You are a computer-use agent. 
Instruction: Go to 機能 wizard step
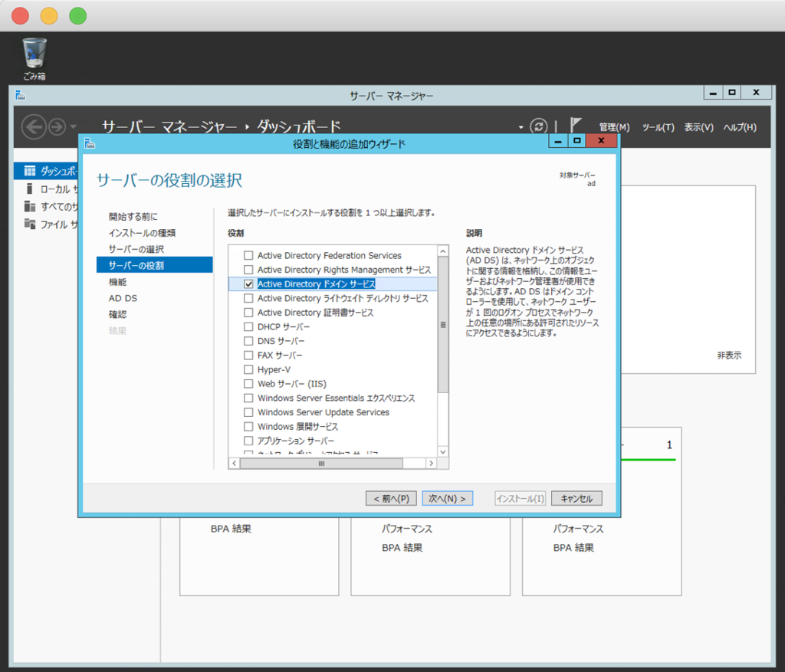[117, 282]
